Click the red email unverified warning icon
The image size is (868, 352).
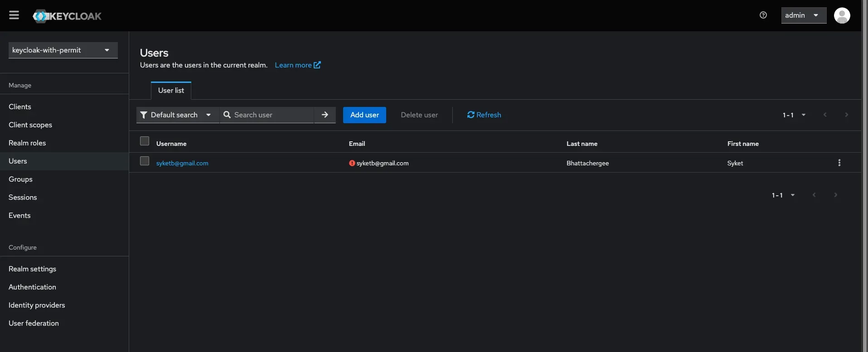352,164
